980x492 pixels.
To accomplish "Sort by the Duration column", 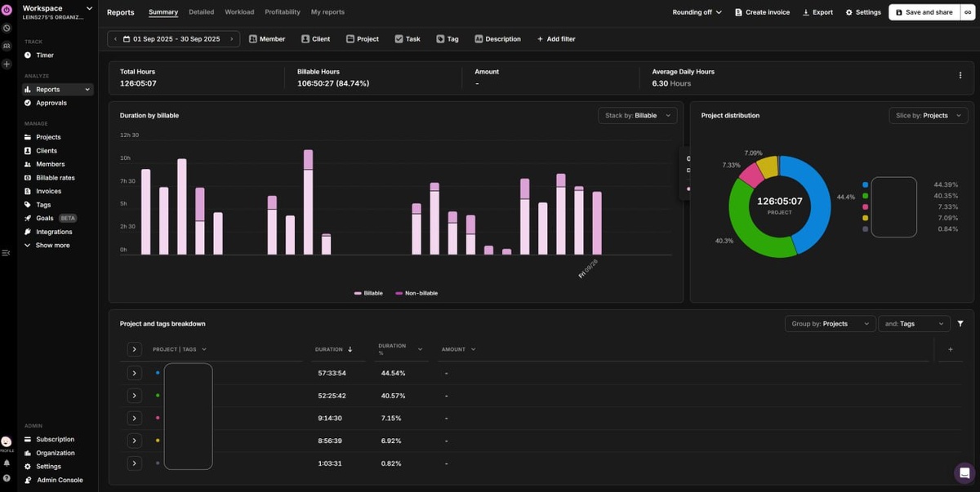I will pyautogui.click(x=334, y=349).
